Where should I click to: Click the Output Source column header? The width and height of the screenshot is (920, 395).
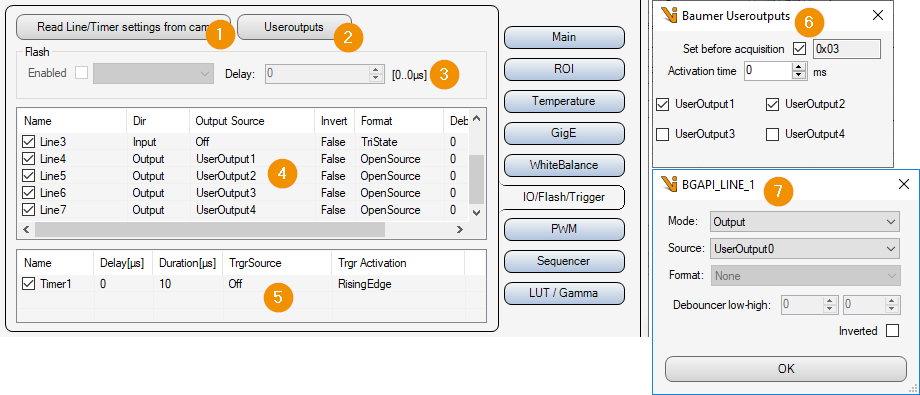[252, 121]
